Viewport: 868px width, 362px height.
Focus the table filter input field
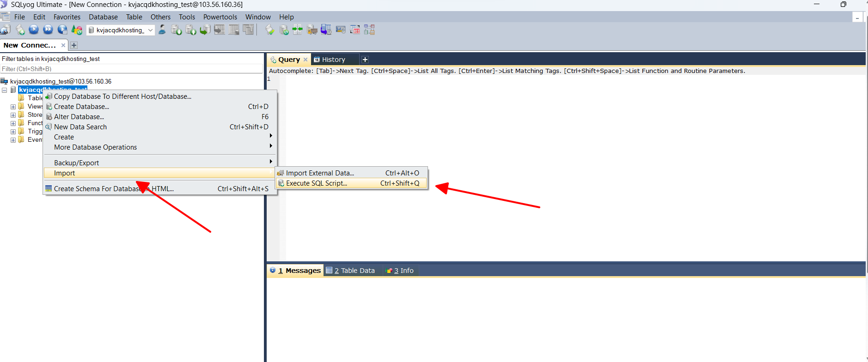tap(132, 69)
